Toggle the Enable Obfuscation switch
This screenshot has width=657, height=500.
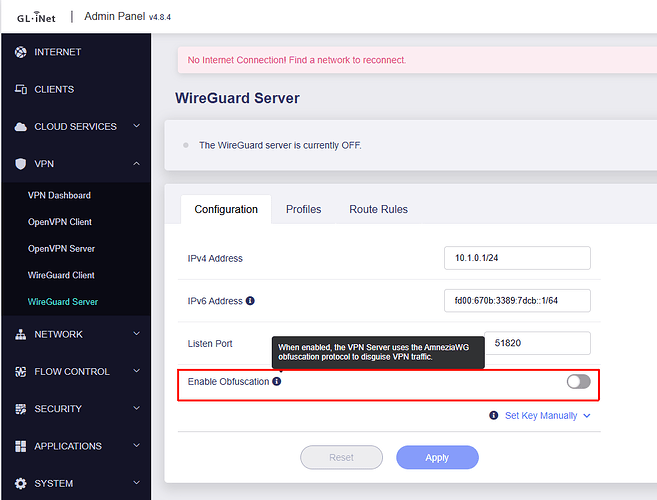coord(578,382)
